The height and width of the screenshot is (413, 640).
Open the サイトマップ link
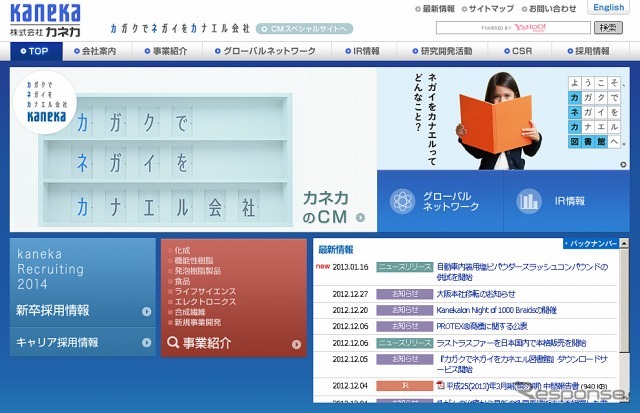tap(488, 9)
